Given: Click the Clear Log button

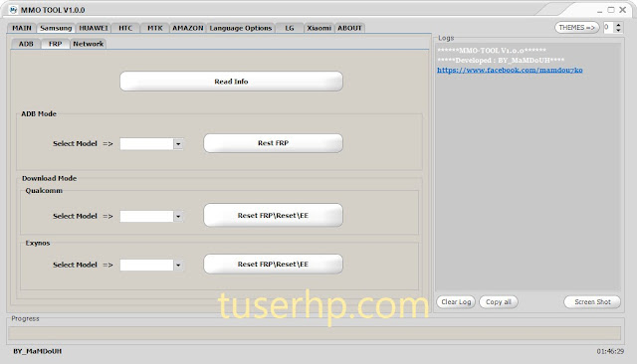Looking at the screenshot, I should click(456, 302).
